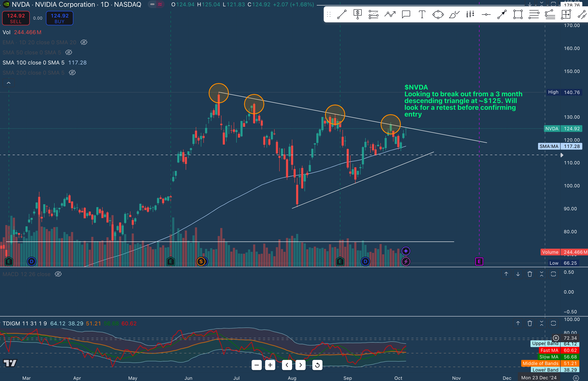588x381 pixels.
Task: Move TDIGM pane up
Action: click(x=518, y=323)
